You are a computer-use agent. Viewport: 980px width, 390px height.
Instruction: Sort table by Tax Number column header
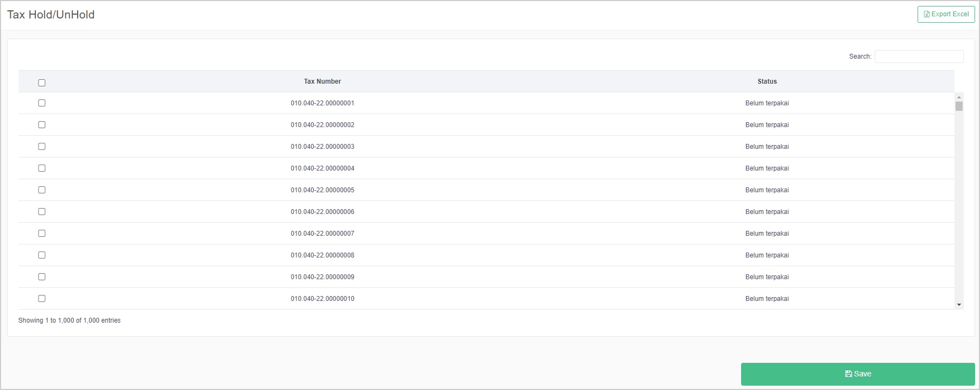(322, 81)
